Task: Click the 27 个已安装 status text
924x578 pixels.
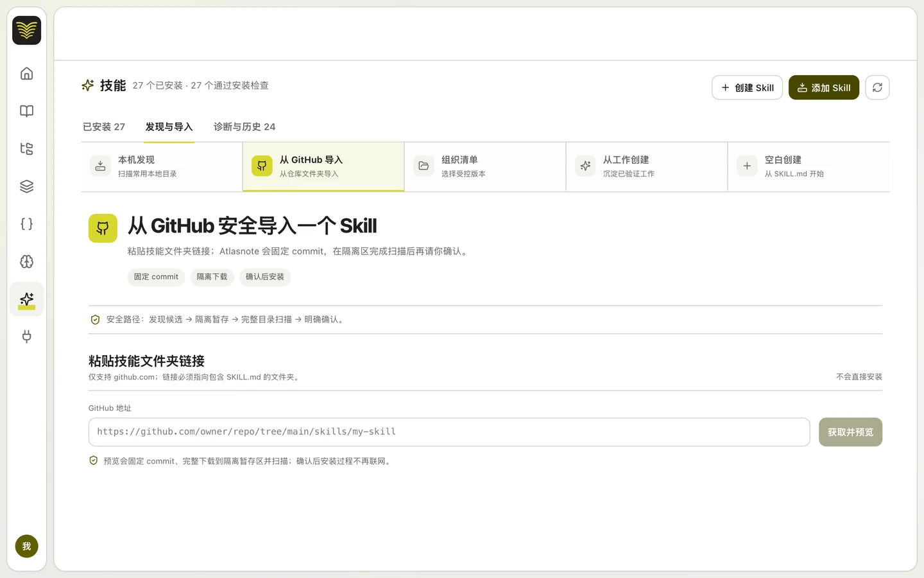Action: click(x=158, y=85)
